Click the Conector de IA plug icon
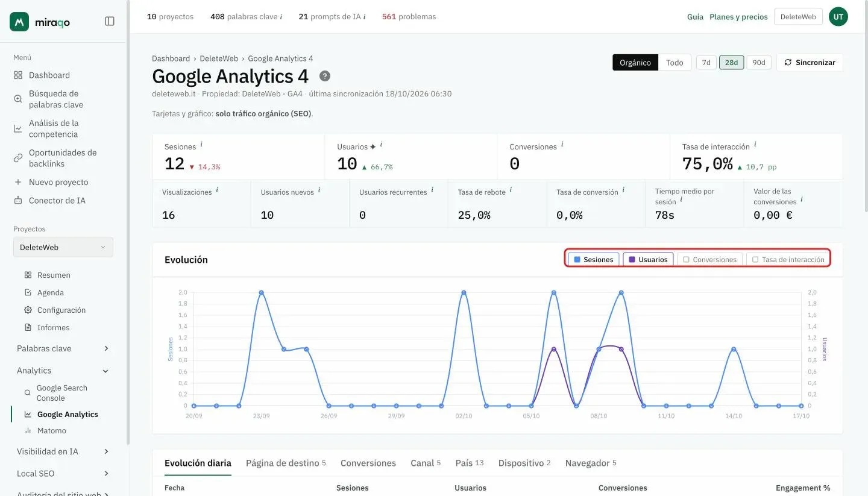Screen dimensions: 868x496 tap(17, 201)
